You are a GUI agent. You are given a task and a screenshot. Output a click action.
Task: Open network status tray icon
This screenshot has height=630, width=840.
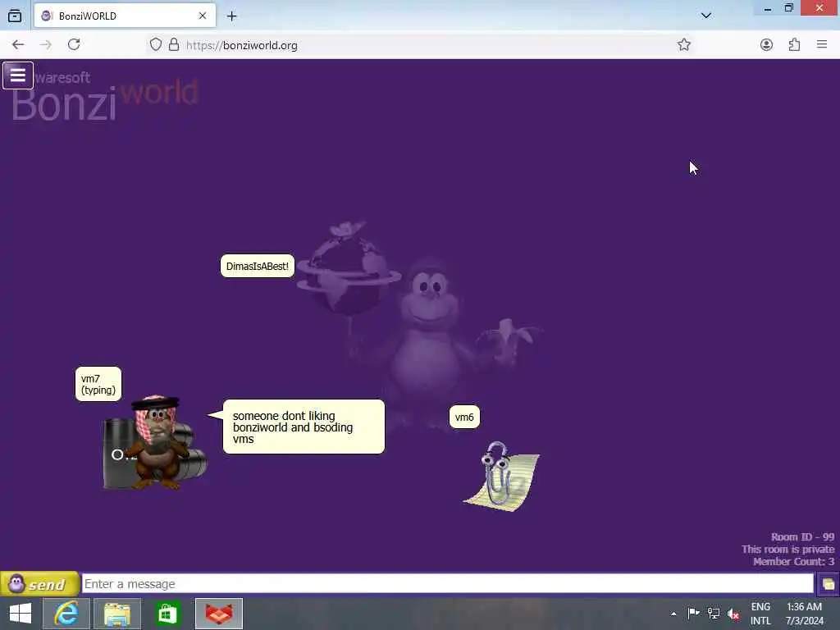[x=714, y=614]
